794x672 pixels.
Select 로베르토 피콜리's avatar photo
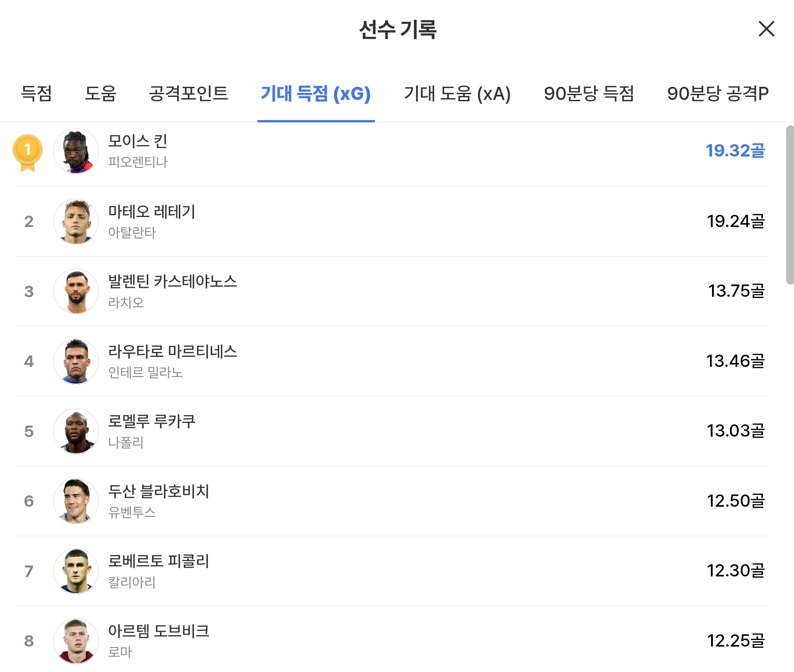(x=76, y=571)
